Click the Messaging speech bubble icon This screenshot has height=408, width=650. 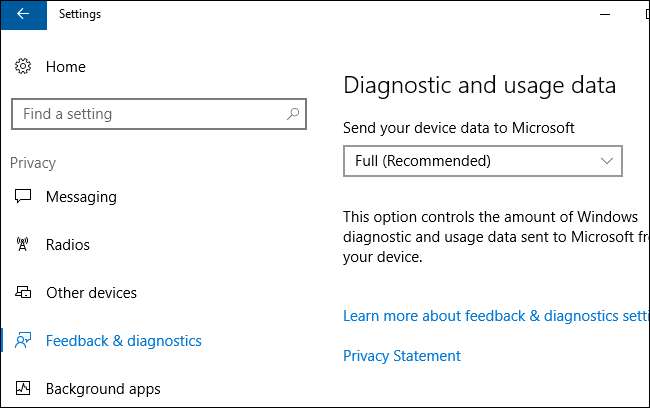point(23,197)
